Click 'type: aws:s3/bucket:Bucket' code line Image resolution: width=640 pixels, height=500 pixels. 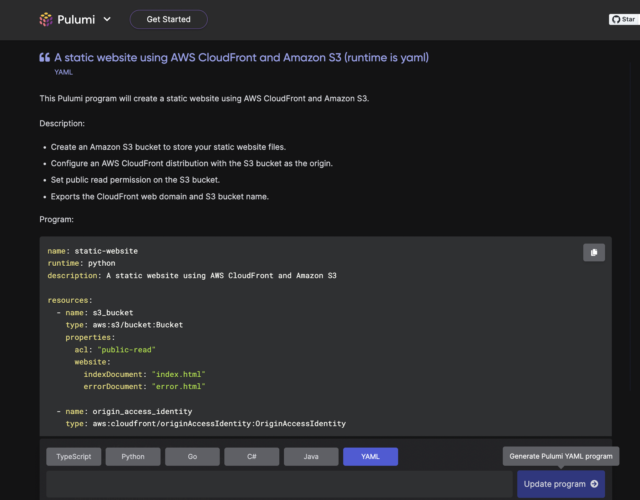coord(124,325)
